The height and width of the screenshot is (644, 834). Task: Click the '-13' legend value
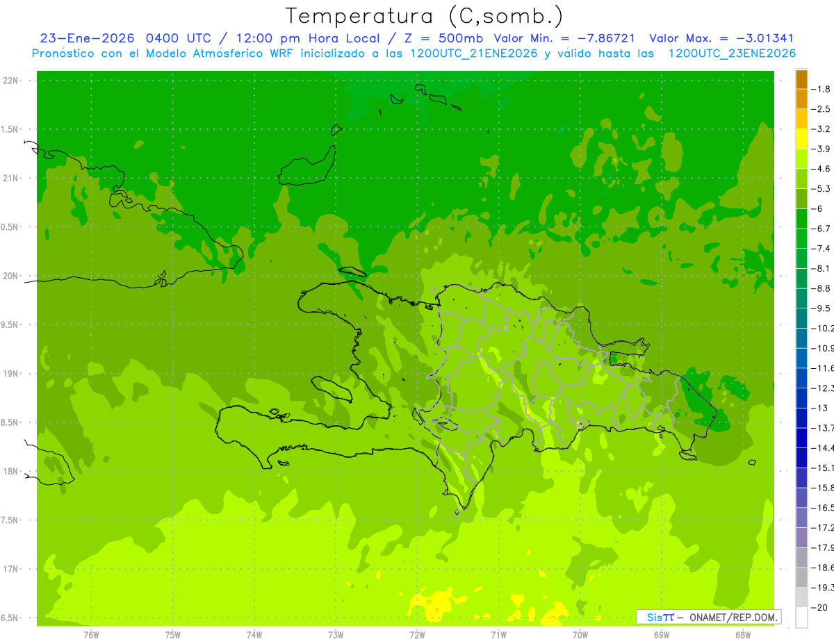(819, 408)
